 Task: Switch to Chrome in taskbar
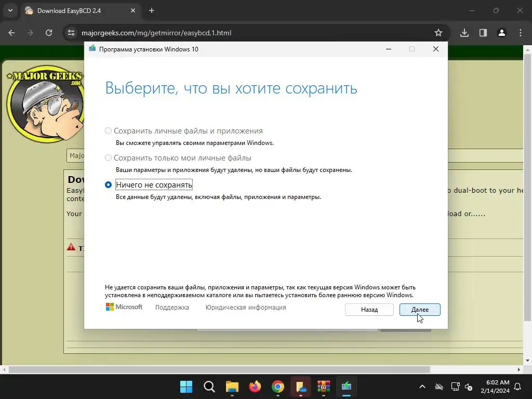278,387
